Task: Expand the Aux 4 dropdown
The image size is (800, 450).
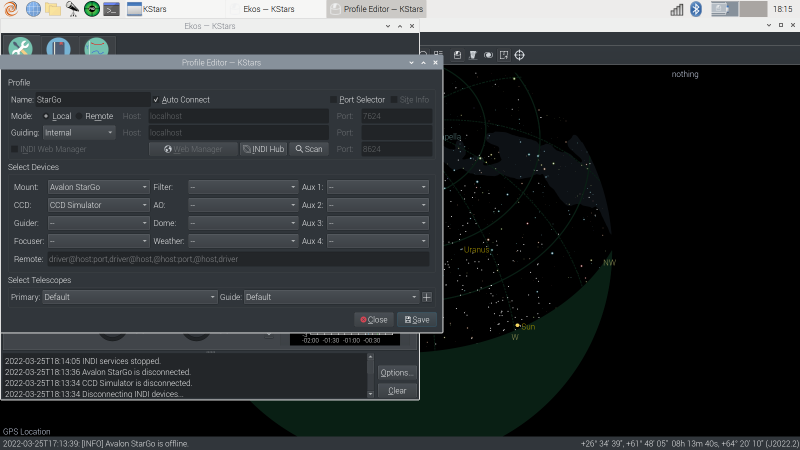Action: 378,241
